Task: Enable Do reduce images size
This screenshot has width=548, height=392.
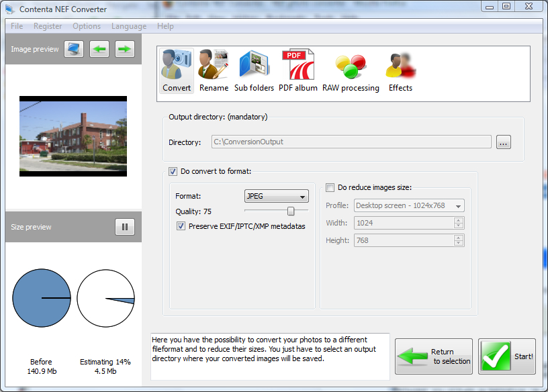Action: [x=330, y=188]
